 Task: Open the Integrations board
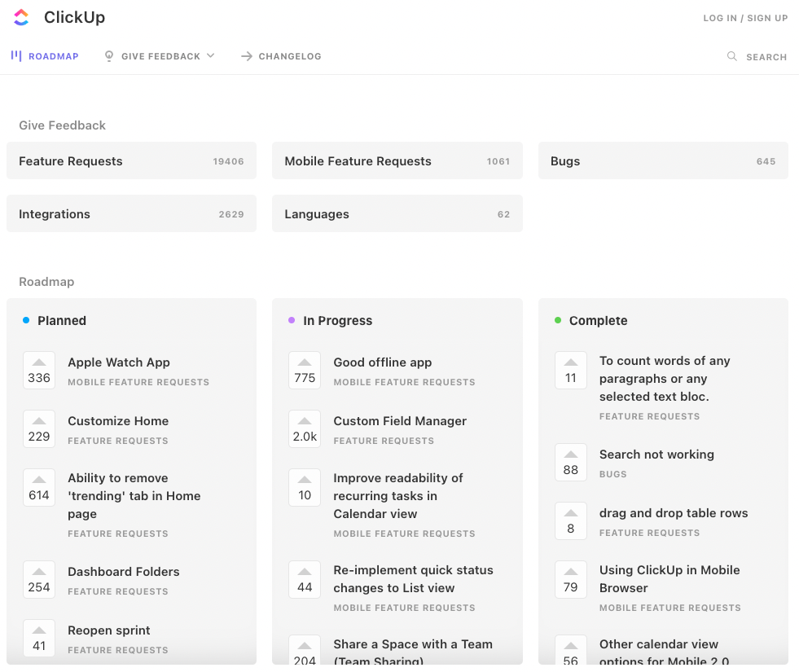point(131,214)
